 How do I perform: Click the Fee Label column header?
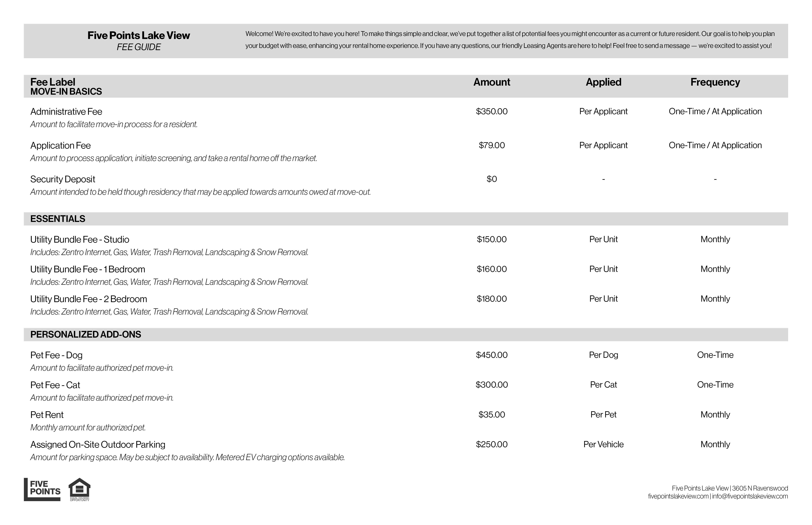pos(53,82)
